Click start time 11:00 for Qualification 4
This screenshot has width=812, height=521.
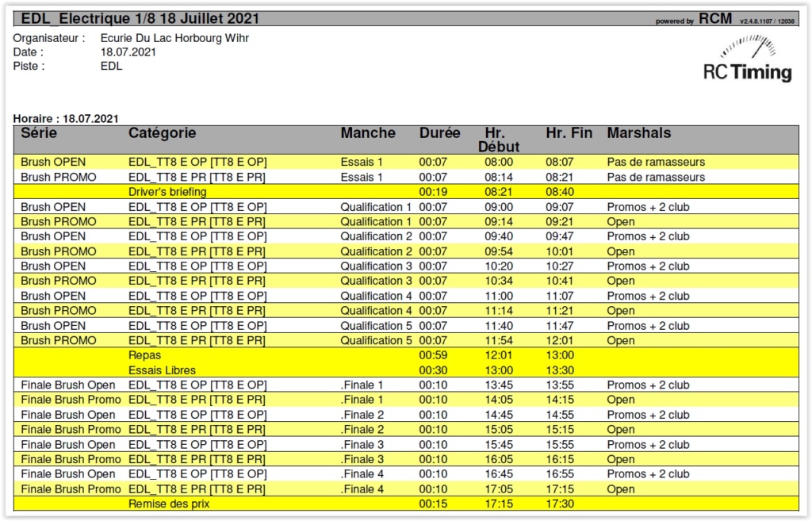click(499, 297)
